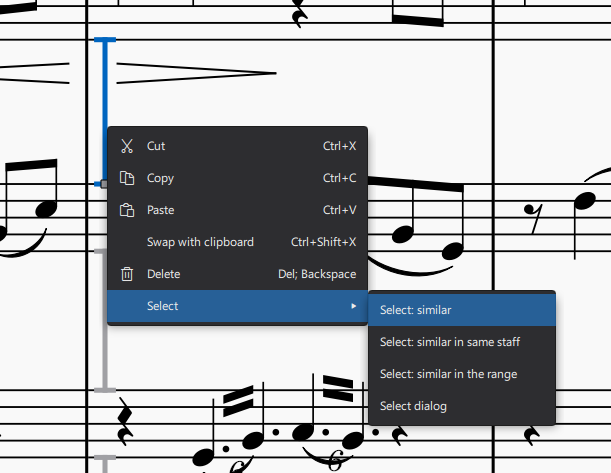Open the Select dialog option

(x=462, y=406)
